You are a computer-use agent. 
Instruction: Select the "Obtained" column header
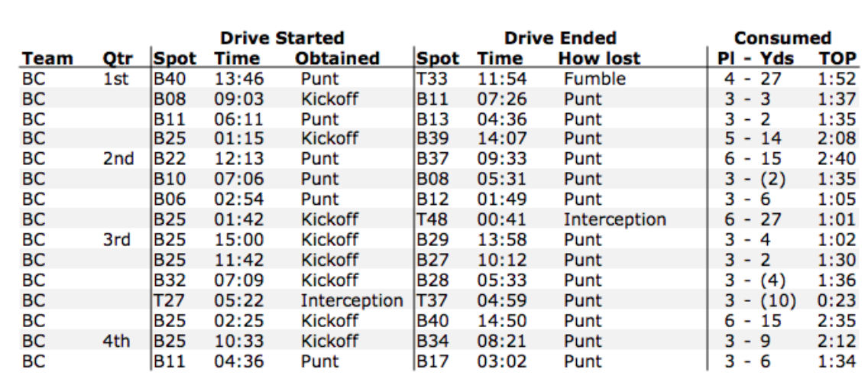(x=337, y=58)
